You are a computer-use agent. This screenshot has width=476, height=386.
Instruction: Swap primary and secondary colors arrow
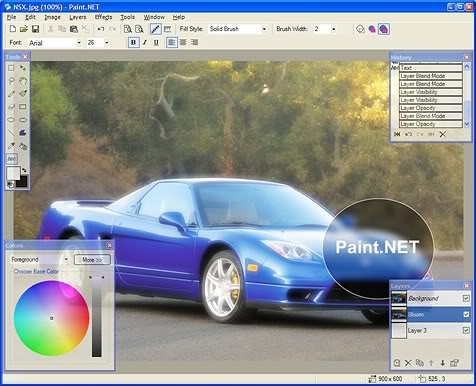click(24, 170)
